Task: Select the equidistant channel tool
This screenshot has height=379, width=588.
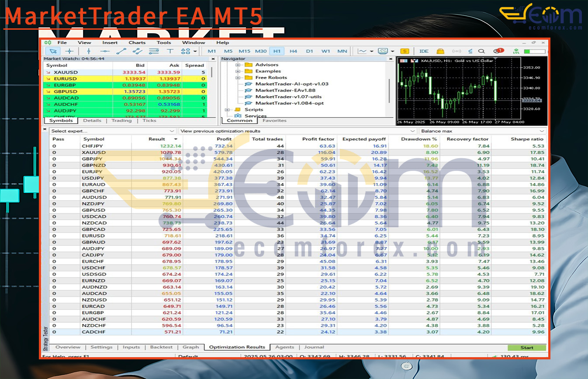Action: point(138,51)
